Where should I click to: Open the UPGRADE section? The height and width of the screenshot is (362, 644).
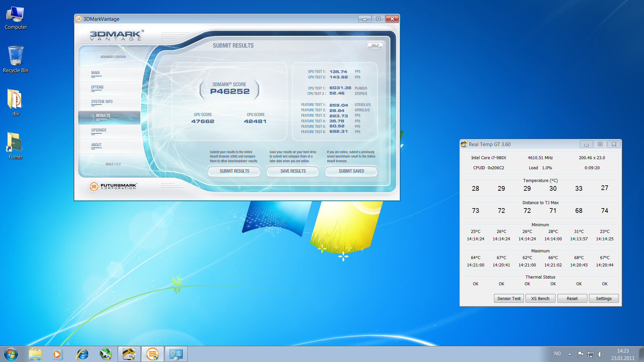point(109,132)
